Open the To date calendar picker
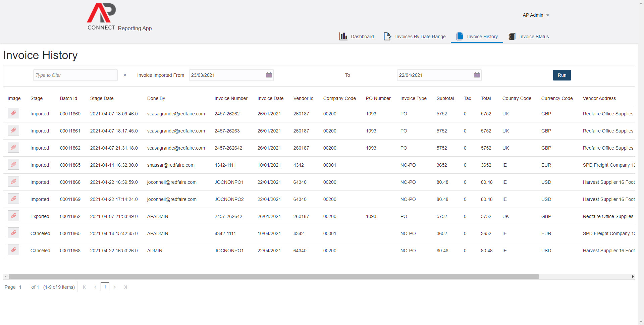 click(x=477, y=75)
